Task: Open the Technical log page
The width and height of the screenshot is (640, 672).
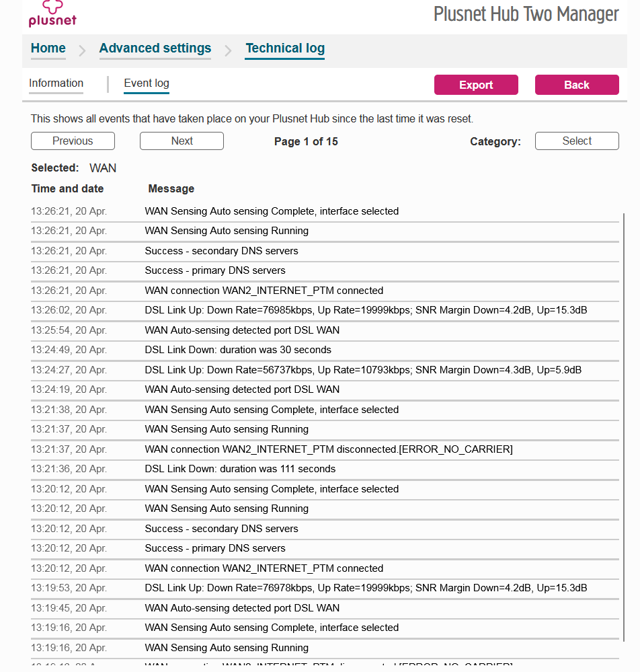Action: click(284, 48)
